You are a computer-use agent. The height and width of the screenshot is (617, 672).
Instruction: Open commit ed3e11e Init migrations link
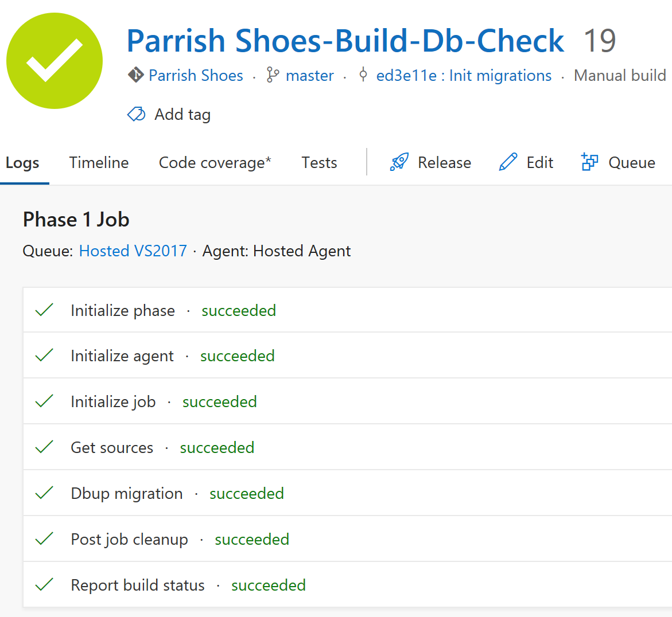tap(464, 76)
